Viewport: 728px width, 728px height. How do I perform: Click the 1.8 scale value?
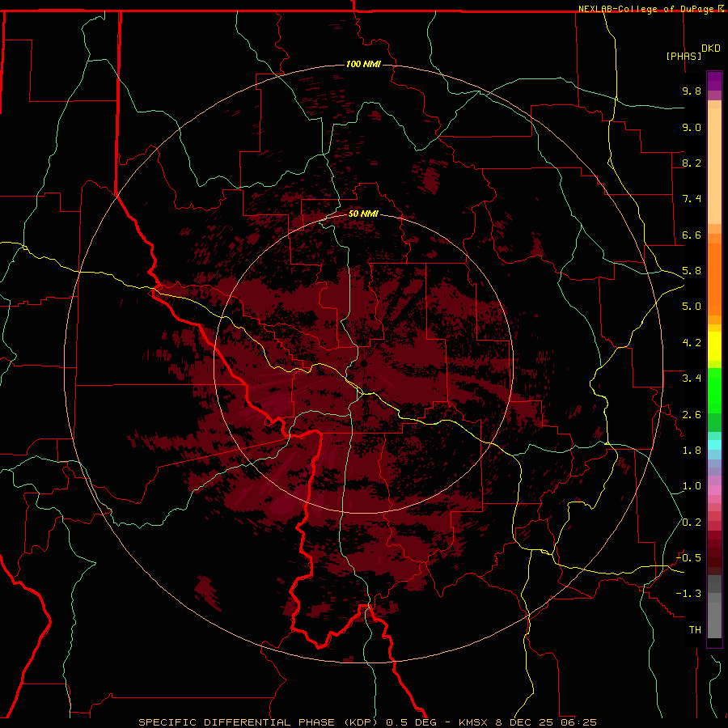click(692, 451)
